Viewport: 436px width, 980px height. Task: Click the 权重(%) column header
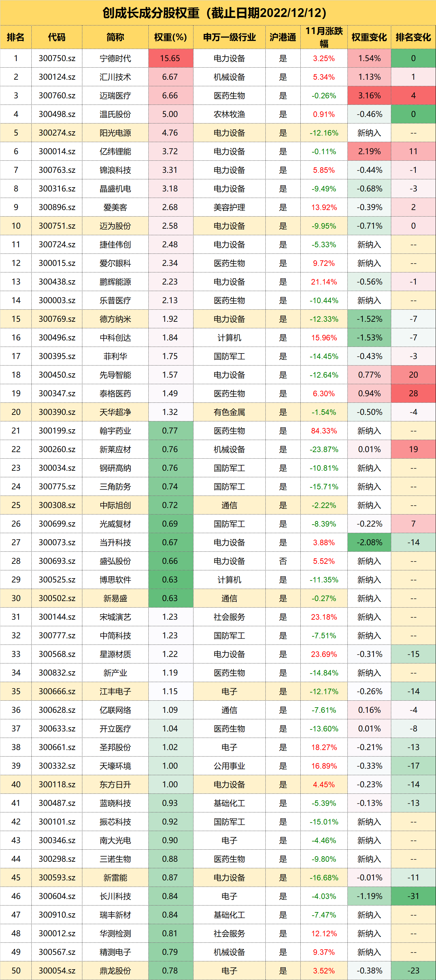click(x=171, y=37)
